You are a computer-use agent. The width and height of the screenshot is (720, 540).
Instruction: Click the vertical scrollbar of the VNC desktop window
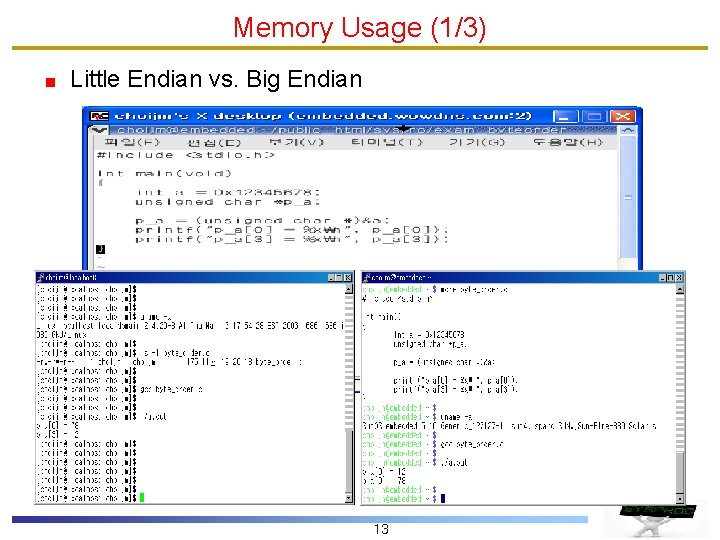627,197
